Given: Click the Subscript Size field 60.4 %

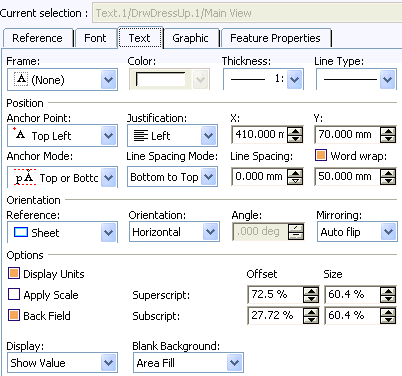Looking at the screenshot, I should (352, 315).
